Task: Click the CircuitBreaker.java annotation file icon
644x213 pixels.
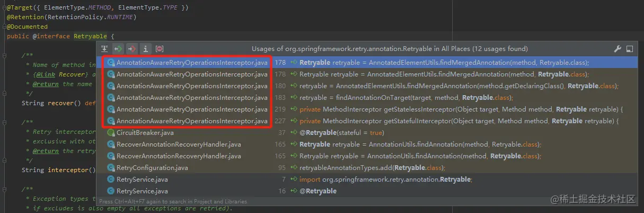Action: tap(111, 133)
